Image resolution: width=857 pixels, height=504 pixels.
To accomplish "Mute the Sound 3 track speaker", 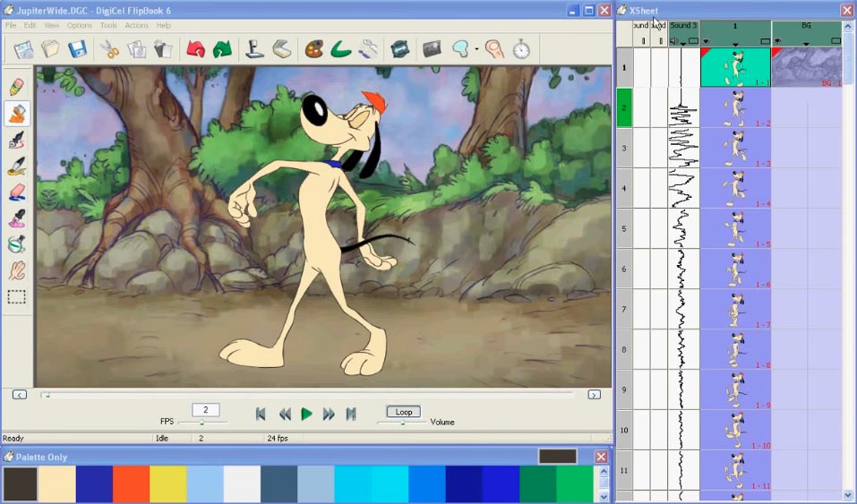I will (x=673, y=41).
